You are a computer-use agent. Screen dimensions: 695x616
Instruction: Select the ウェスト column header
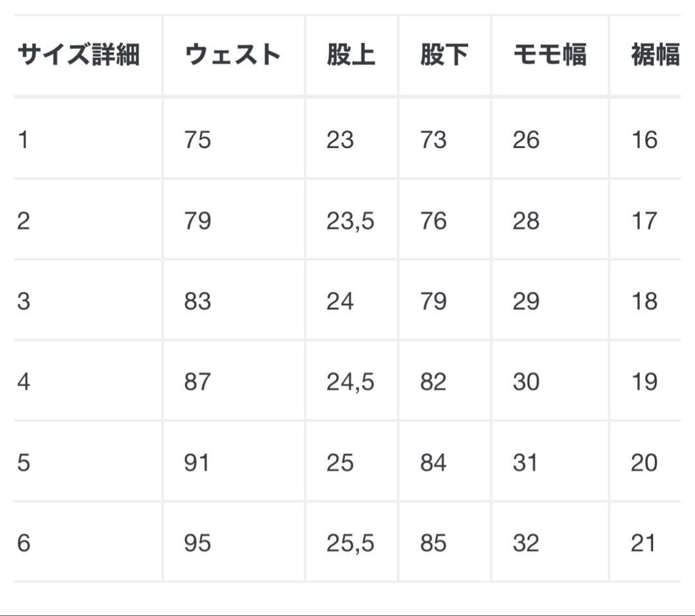(x=232, y=55)
